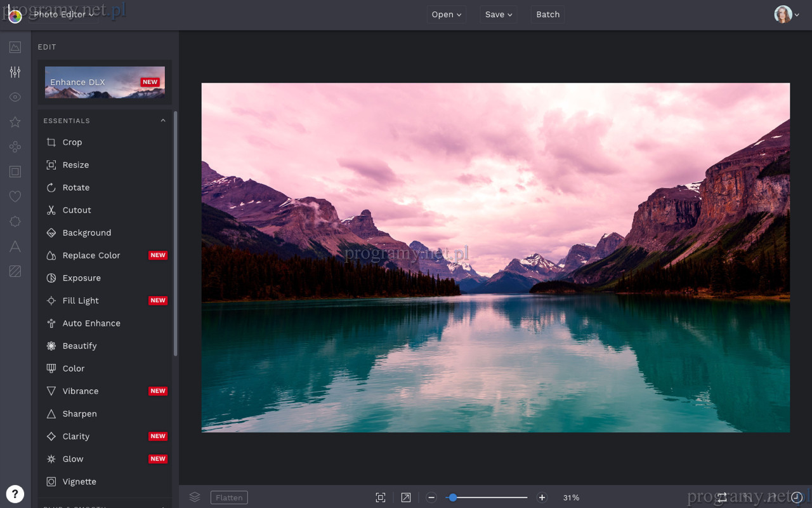Select the Vignette tool
The image size is (812, 508).
[x=79, y=481]
